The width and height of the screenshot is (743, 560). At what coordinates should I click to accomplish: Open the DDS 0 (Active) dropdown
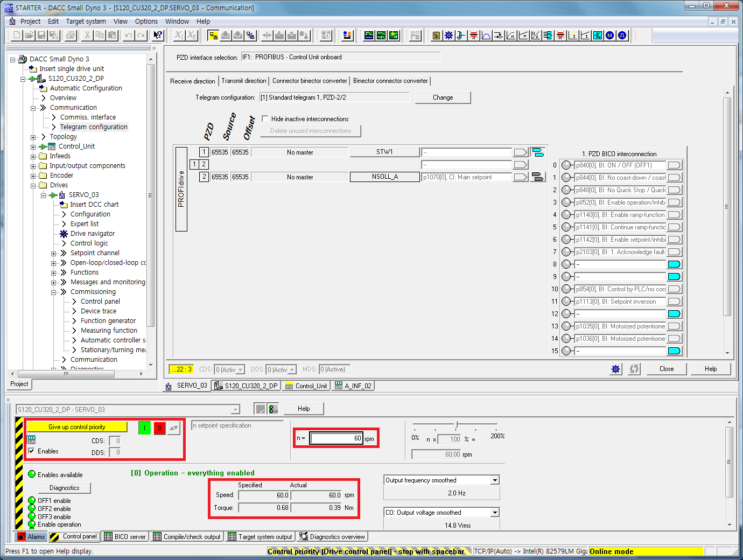[x=292, y=370]
